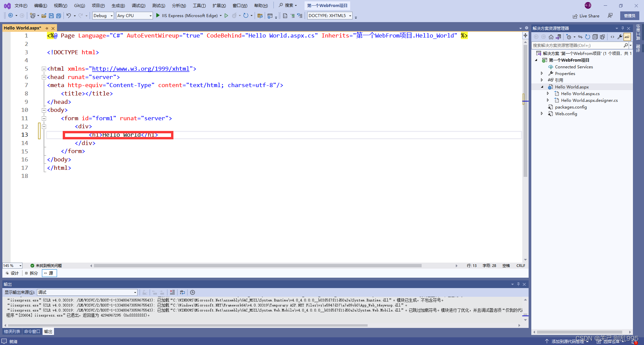Viewport: 644px width, 345px height.
Task: Click the Sync with Active Document icon
Action: 580,37
